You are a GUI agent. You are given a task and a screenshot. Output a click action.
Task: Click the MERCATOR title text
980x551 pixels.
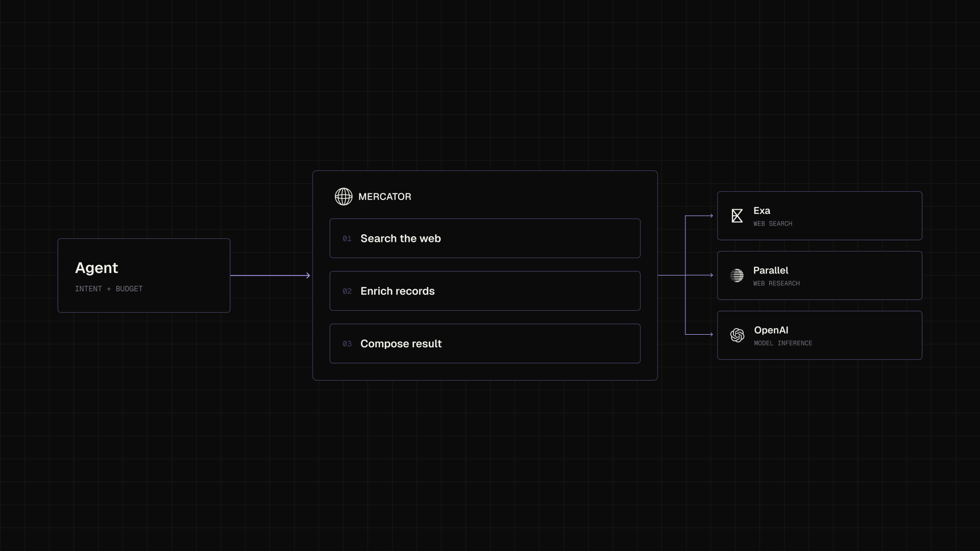click(385, 196)
